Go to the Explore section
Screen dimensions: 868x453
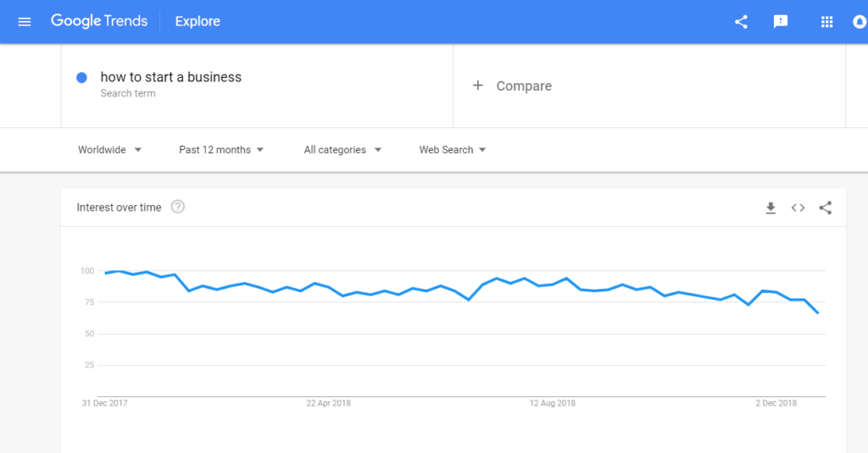[198, 22]
